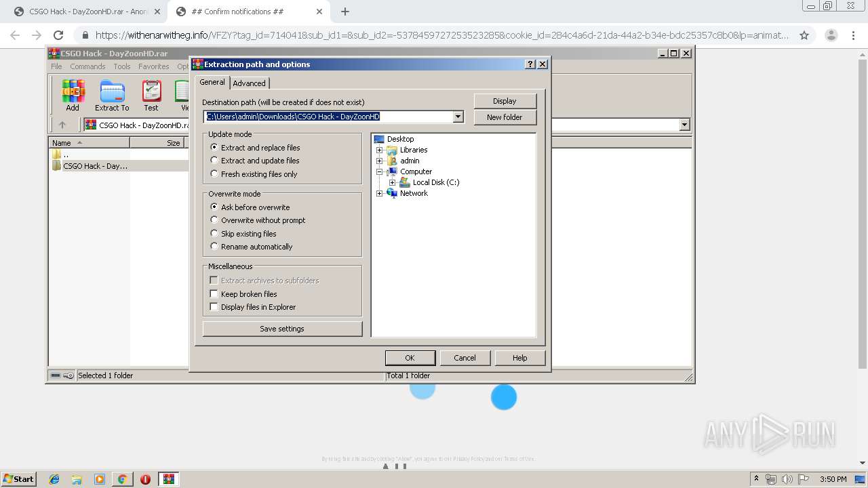868x488 pixels.
Task: Select Rename automatically option
Action: pos(252,247)
